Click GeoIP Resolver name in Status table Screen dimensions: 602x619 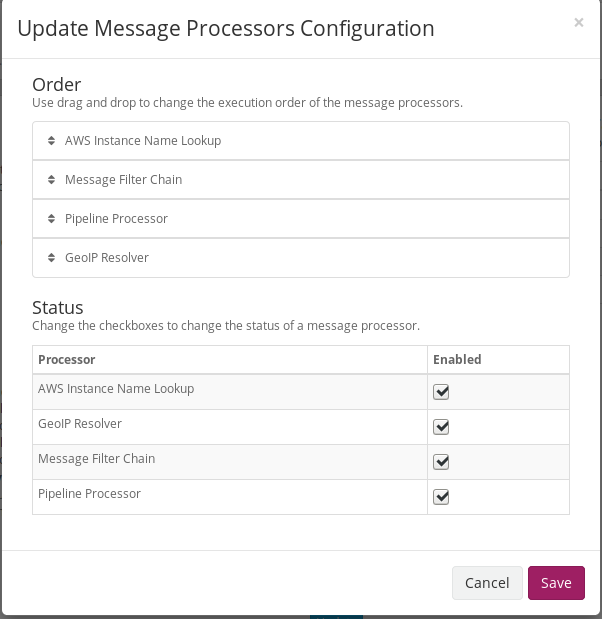point(80,424)
